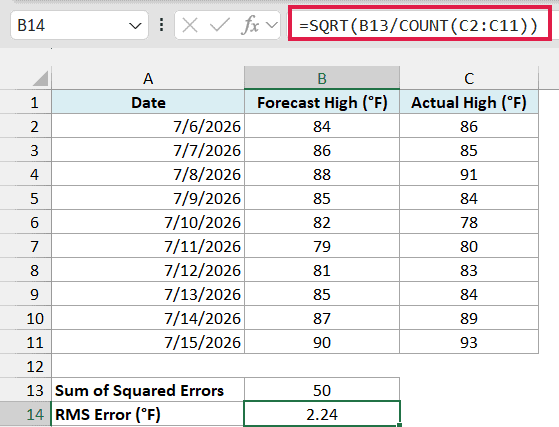Click forecast value 86 in row 3

[x=322, y=150]
